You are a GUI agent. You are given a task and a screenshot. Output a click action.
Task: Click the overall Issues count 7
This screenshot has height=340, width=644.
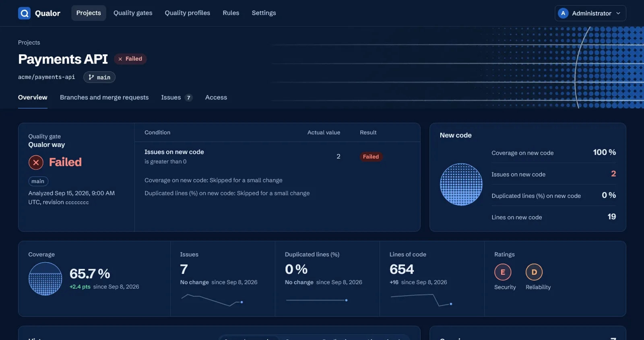184,269
